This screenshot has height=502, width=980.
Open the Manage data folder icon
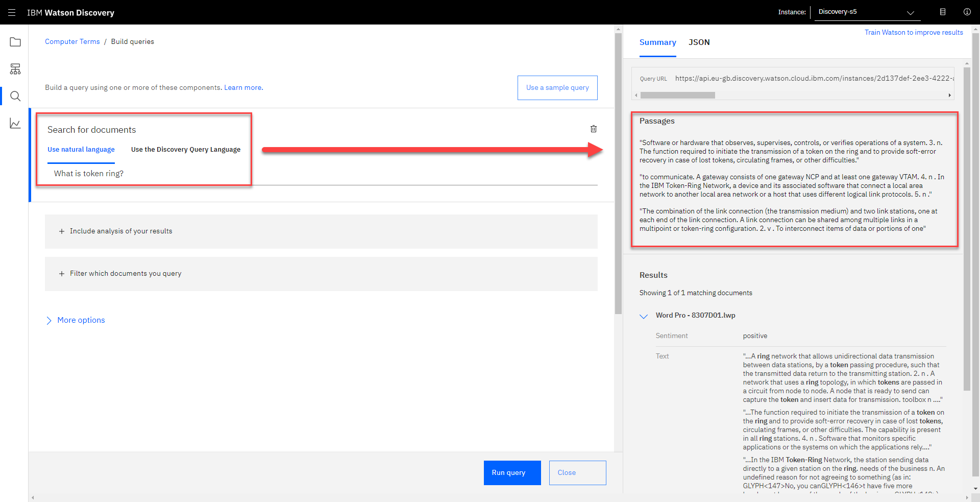[15, 42]
